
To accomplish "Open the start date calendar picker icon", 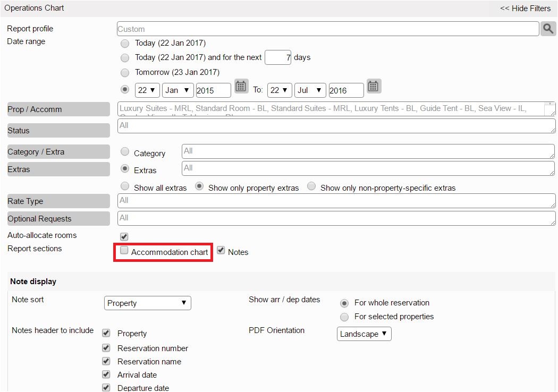I will (241, 86).
